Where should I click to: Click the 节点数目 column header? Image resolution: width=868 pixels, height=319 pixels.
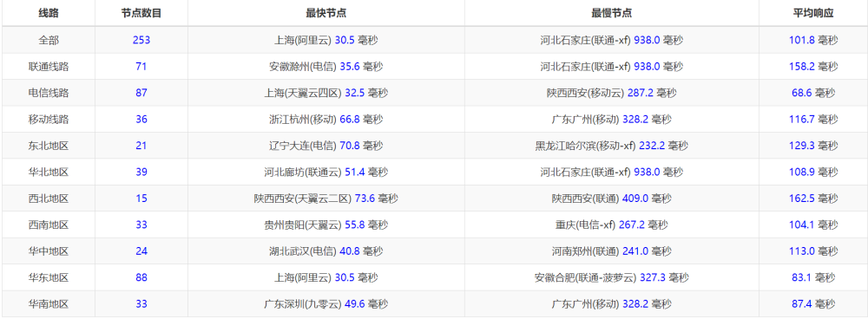coord(141,14)
